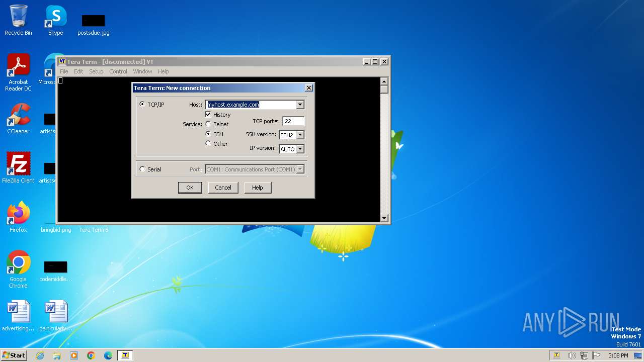Image resolution: width=644 pixels, height=362 pixels.
Task: Click the Tera Term taskbar button
Action: (x=125, y=355)
